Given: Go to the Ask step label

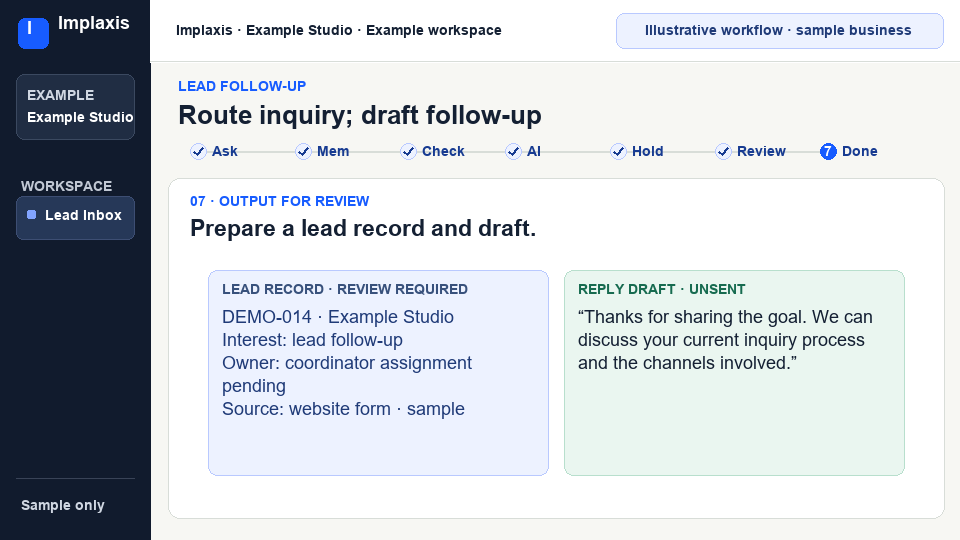Looking at the screenshot, I should (x=225, y=151).
